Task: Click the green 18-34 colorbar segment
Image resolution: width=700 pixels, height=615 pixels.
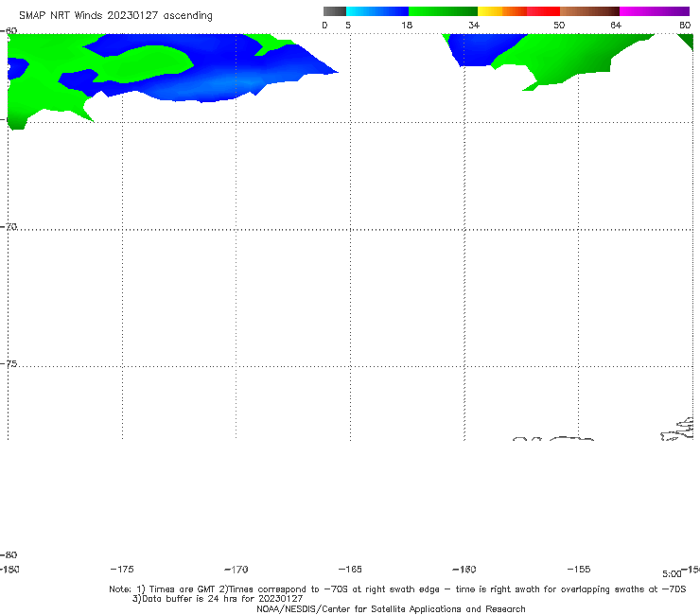Action: (x=444, y=11)
